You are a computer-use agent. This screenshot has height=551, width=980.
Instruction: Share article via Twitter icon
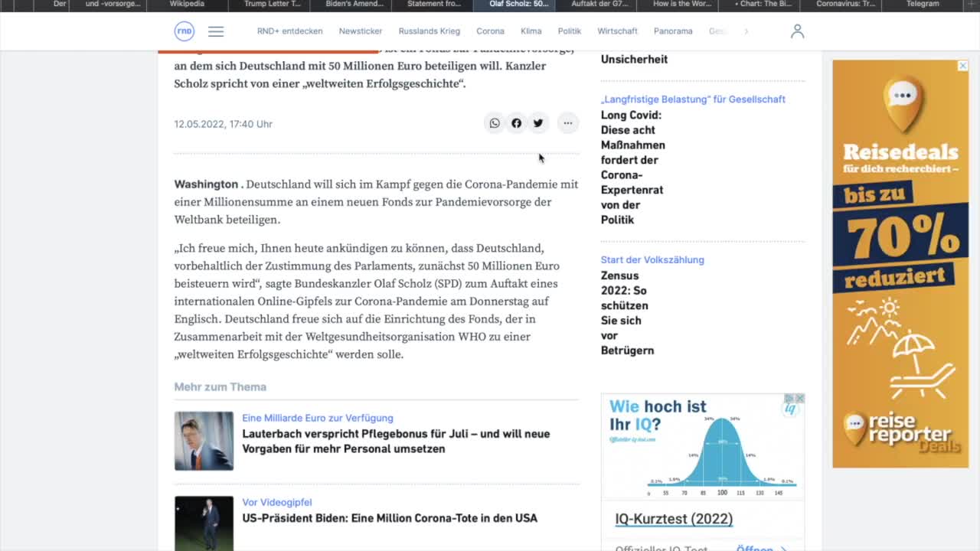tap(538, 123)
